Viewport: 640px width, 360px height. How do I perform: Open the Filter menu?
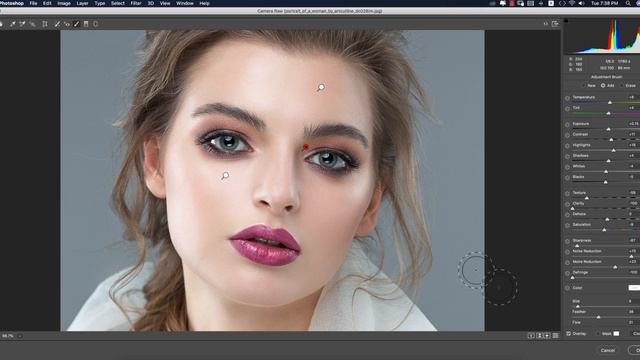[136, 3]
